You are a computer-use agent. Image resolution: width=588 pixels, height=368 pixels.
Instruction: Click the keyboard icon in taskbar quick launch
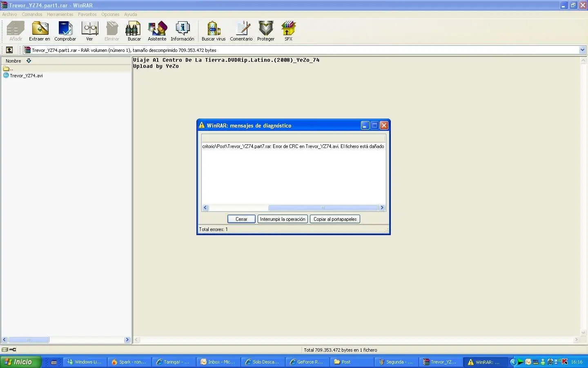[54, 362]
